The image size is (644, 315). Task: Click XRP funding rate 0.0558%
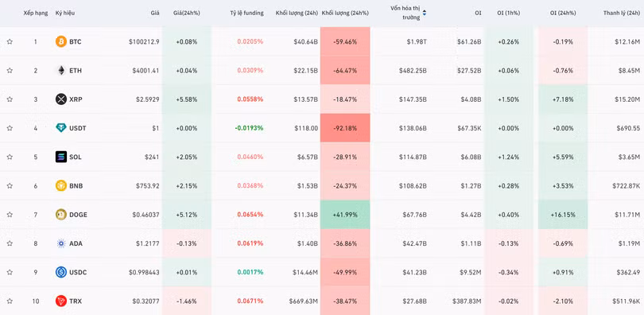click(x=250, y=99)
